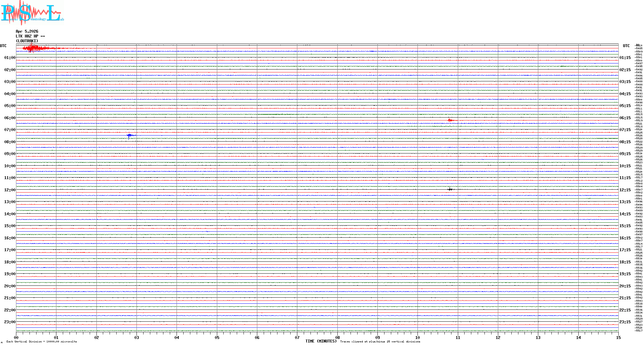Click the left UTC axis header
Image resolution: width=644 pixels, height=346 pixels.
(3, 46)
